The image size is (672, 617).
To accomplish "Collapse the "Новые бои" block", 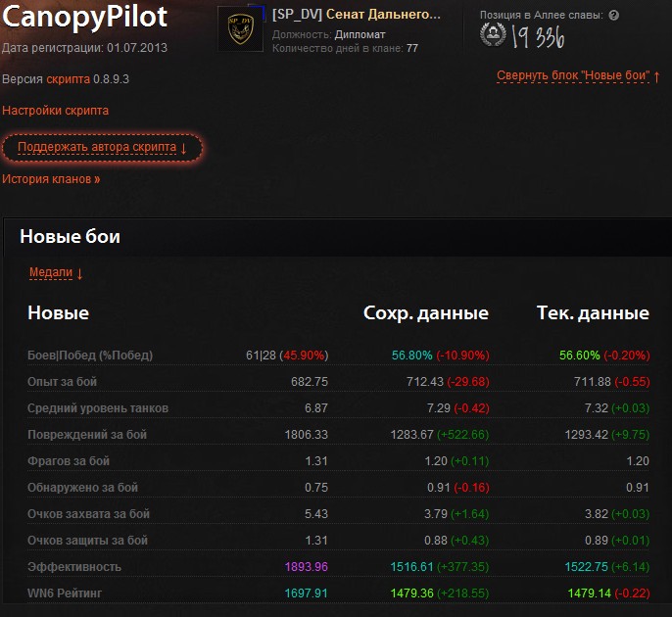I will tap(578, 75).
